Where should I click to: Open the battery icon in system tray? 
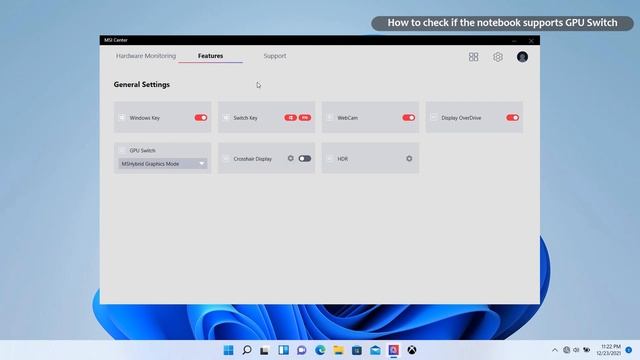587,350
